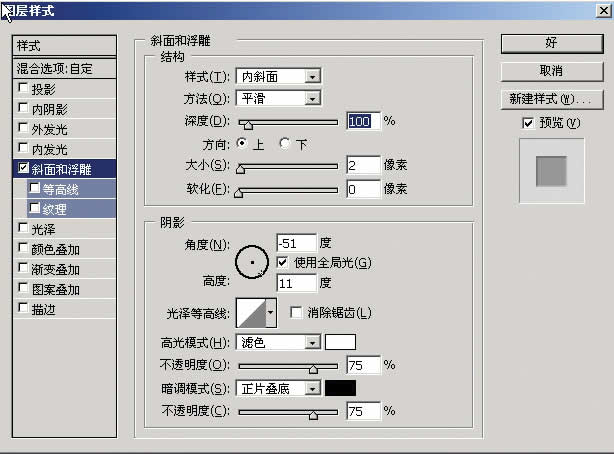
Task: Click the gloss contour curve thumbnail
Action: click(251, 313)
